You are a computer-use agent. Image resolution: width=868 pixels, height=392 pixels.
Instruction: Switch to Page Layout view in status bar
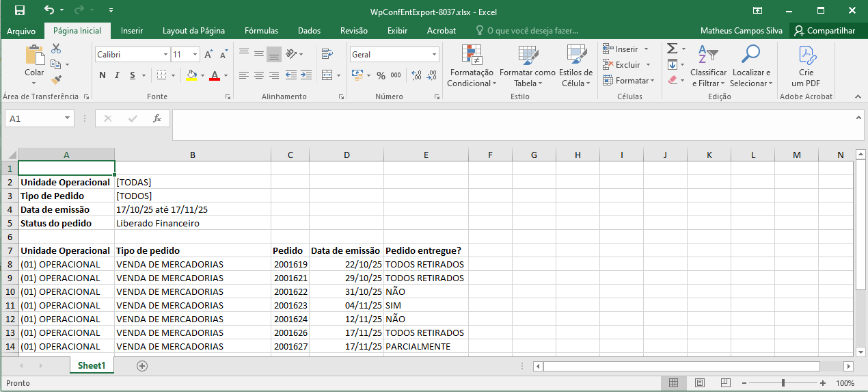coord(699,383)
